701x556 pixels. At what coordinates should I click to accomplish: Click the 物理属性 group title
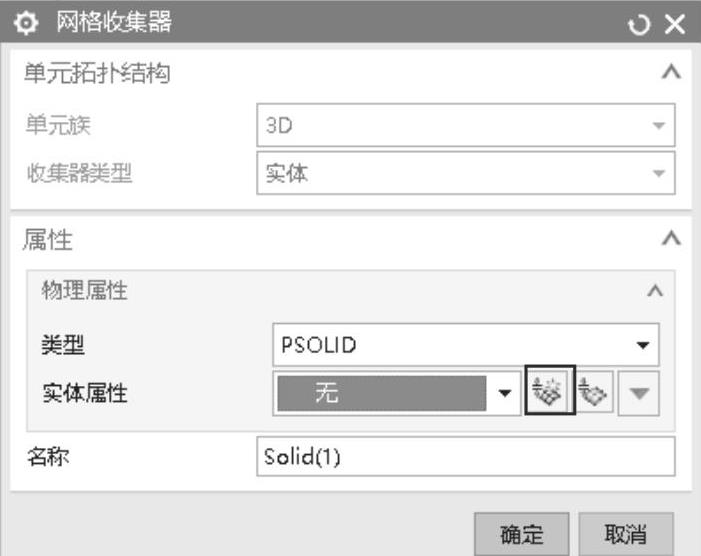tap(84, 291)
